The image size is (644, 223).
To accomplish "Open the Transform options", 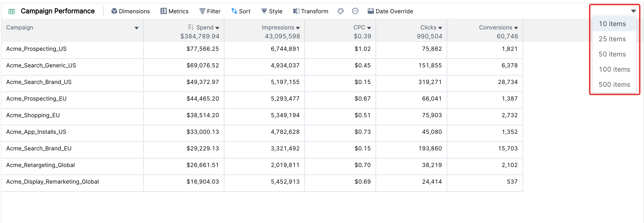I will point(311,11).
